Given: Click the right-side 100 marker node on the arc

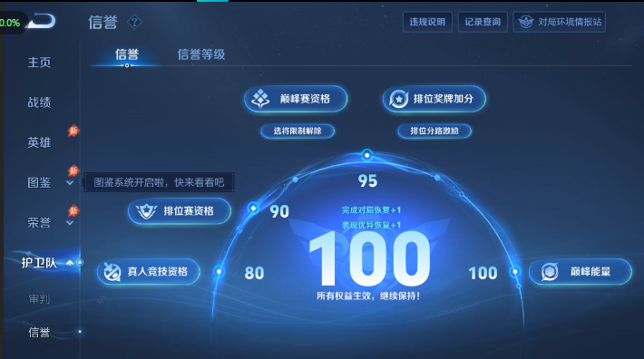Looking at the screenshot, I should [514, 271].
